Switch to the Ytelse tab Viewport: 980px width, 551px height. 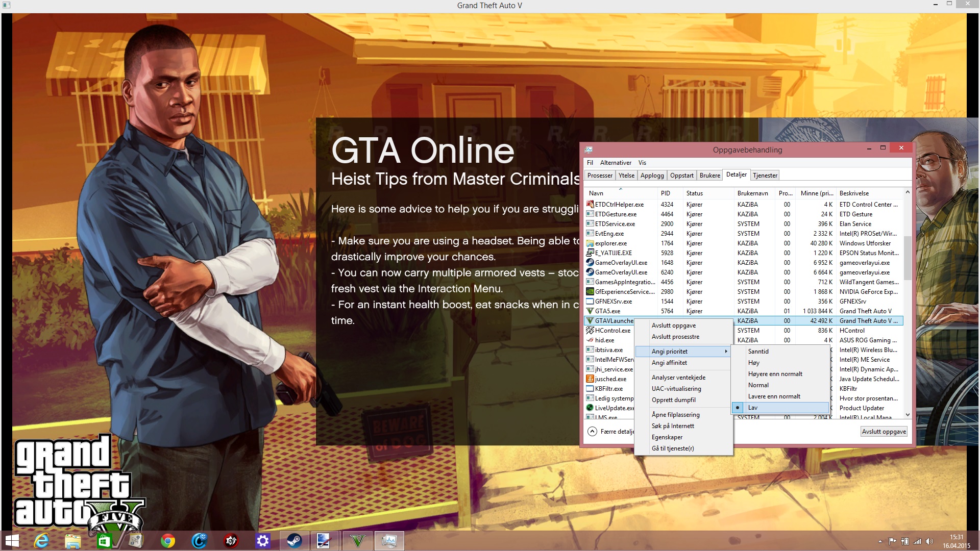626,176
